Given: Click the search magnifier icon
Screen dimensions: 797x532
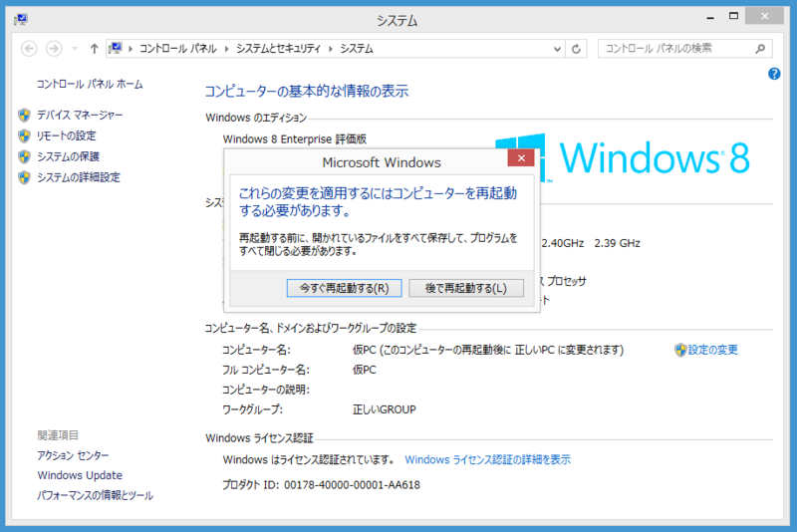Looking at the screenshot, I should 760,49.
